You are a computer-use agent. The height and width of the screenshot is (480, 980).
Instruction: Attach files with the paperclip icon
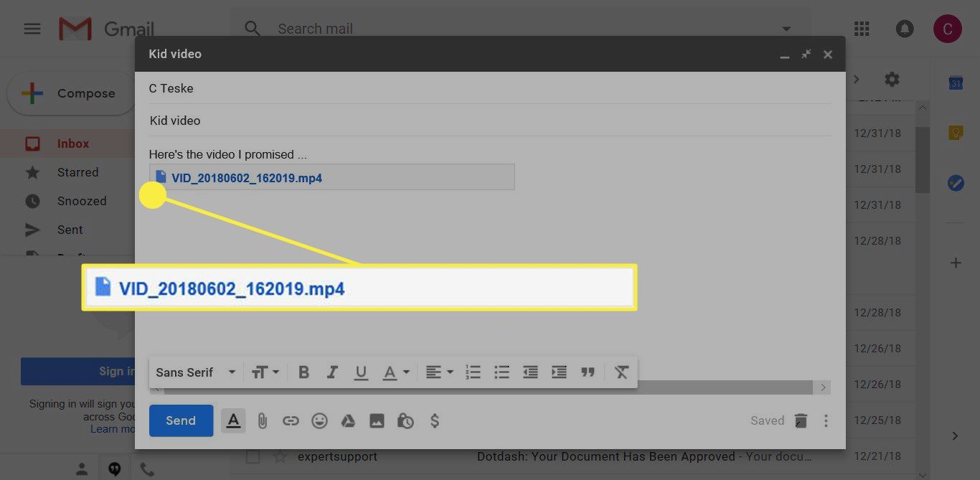263,421
